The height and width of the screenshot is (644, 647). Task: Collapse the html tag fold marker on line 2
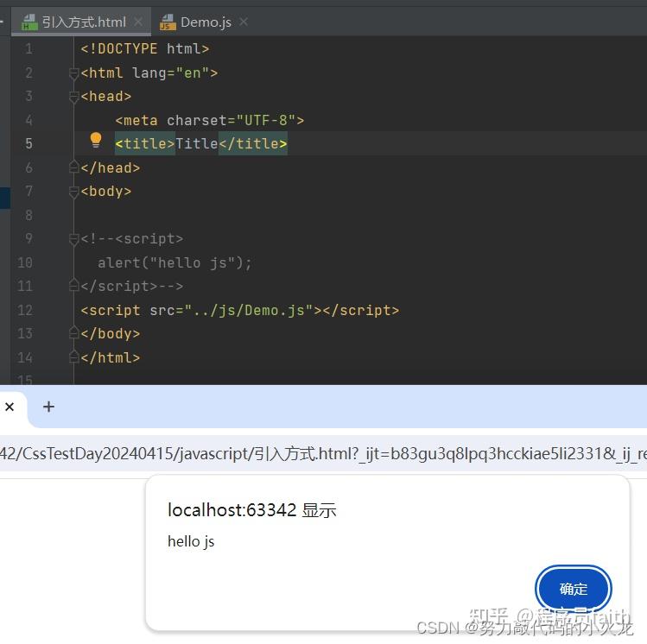[74, 73]
